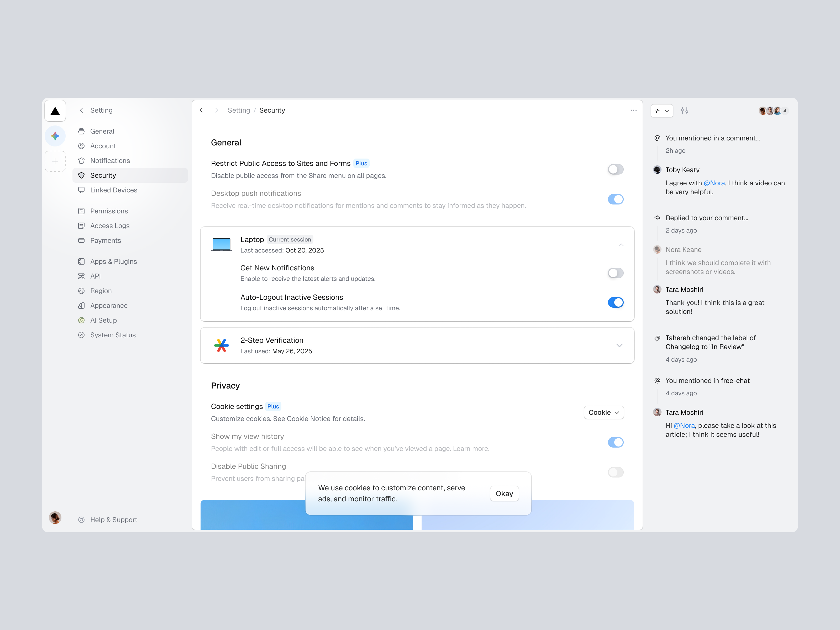Turn off Auto-Logout Inactive Sessions
This screenshot has height=630, width=840.
(616, 302)
